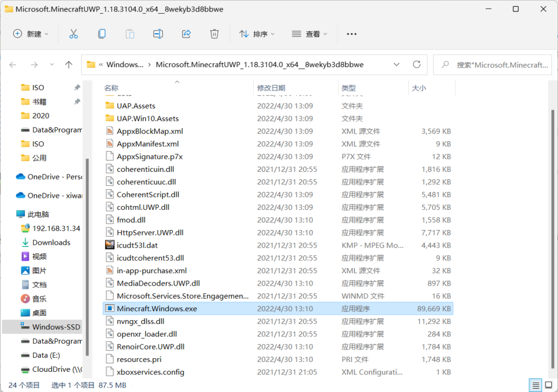
Task: Click the AppxSignature.p7x file icon
Action: (110, 156)
